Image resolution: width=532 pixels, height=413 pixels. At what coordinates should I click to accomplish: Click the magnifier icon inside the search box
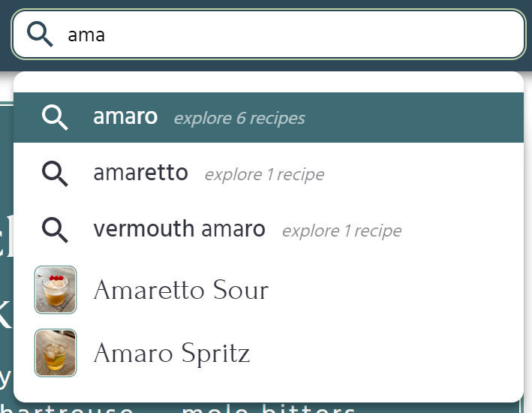[x=40, y=34]
